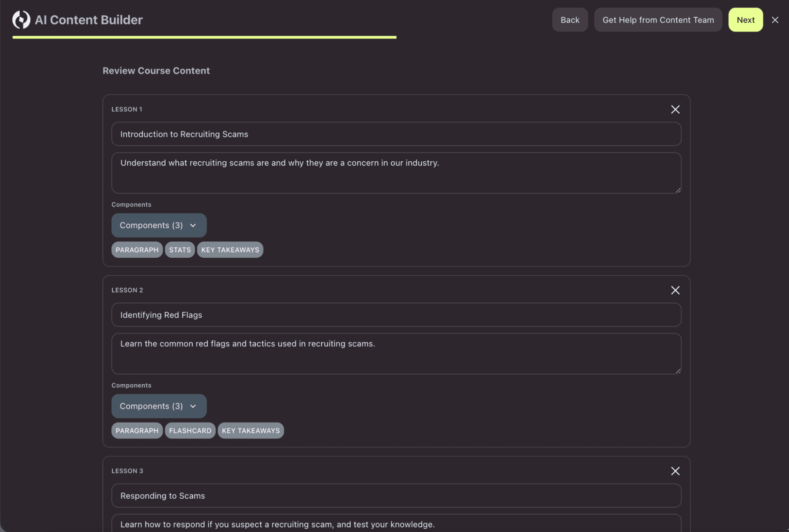Click the chevron on Lesson 2 Components dropdown
This screenshot has height=532, width=789.
(193, 406)
